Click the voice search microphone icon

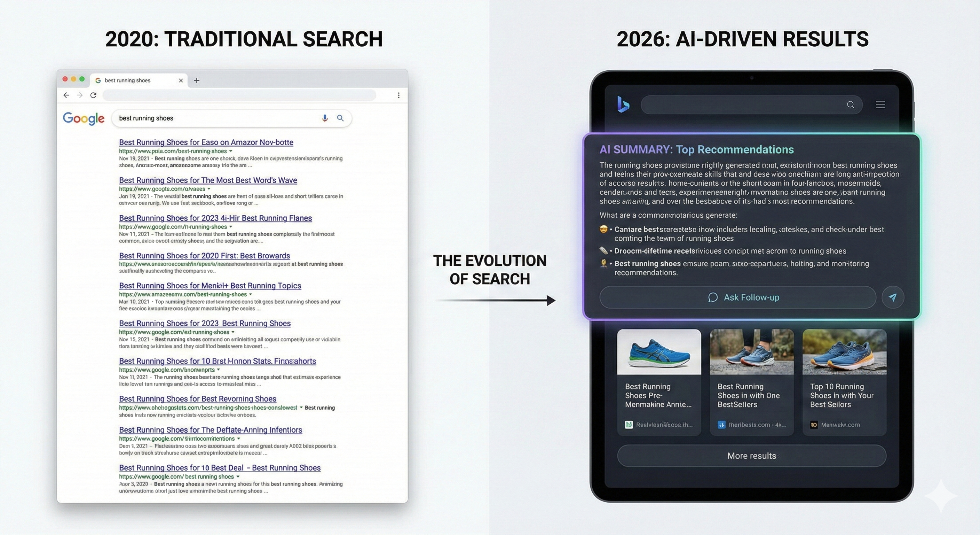click(324, 118)
